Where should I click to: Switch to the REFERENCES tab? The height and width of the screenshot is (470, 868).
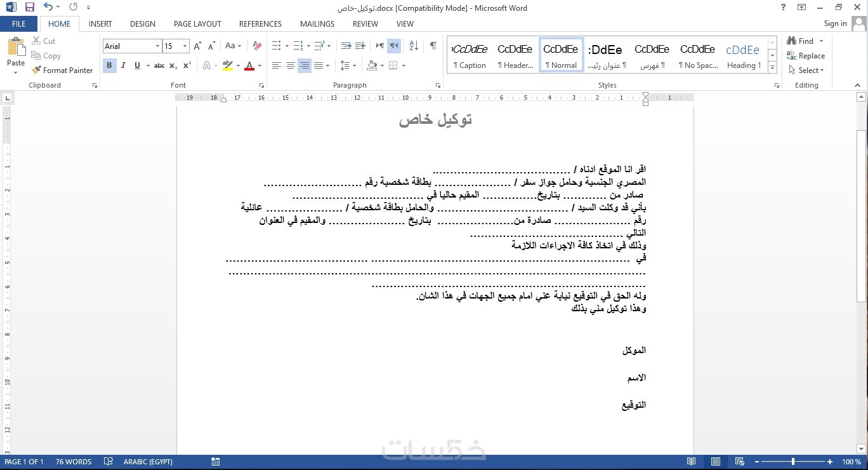[x=260, y=23]
